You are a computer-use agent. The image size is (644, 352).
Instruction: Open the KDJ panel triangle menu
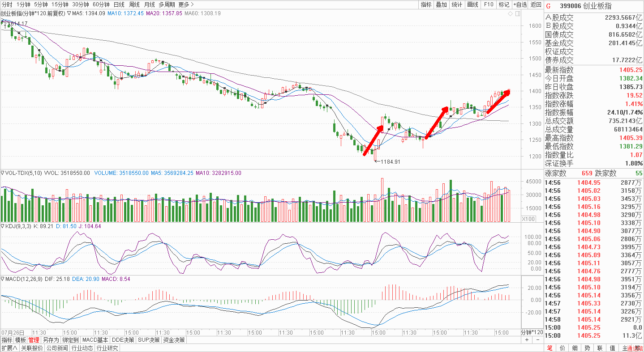(3, 226)
